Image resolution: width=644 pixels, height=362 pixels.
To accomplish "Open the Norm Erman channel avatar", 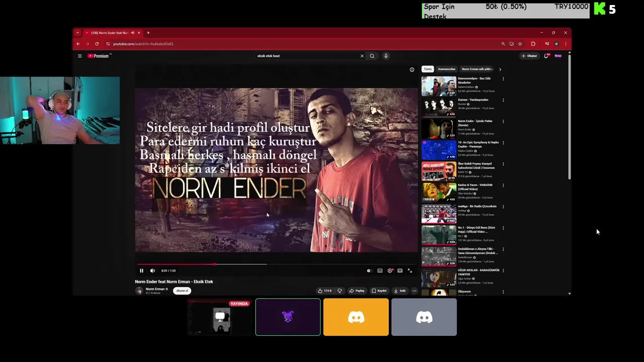I will pos(139,291).
